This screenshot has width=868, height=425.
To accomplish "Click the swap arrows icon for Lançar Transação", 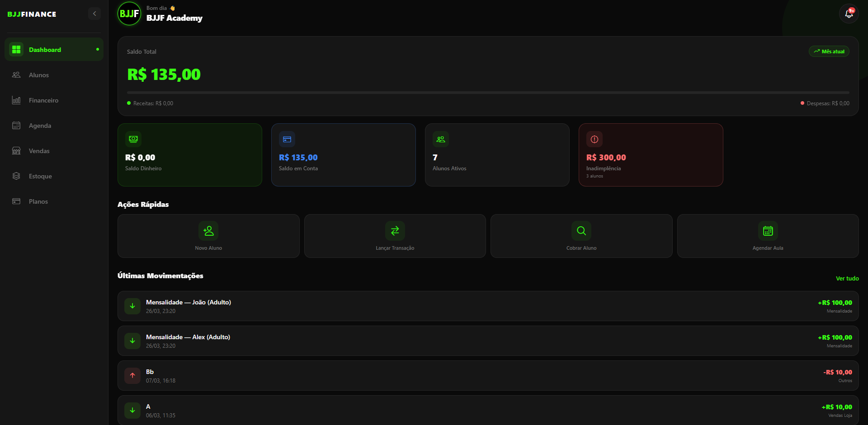I will 395,231.
